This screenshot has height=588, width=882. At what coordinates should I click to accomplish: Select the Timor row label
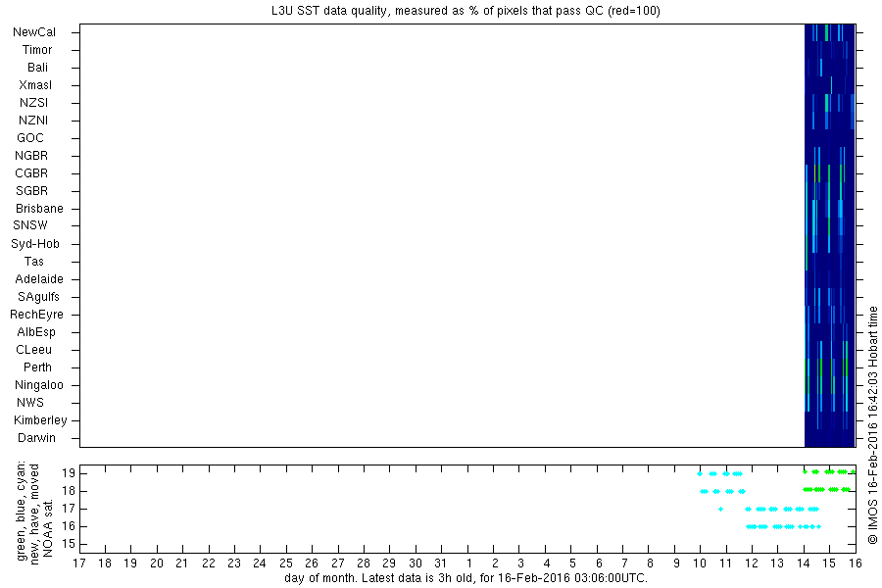[x=37, y=50]
